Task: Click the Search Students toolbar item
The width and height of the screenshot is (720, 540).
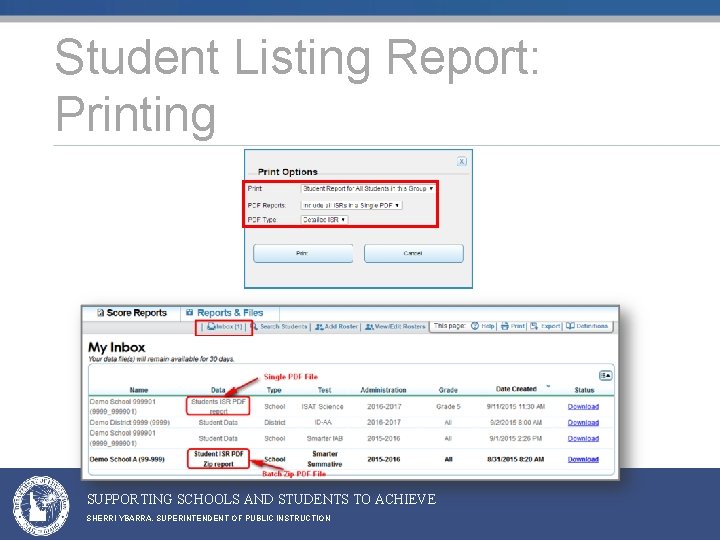Action: tap(279, 326)
